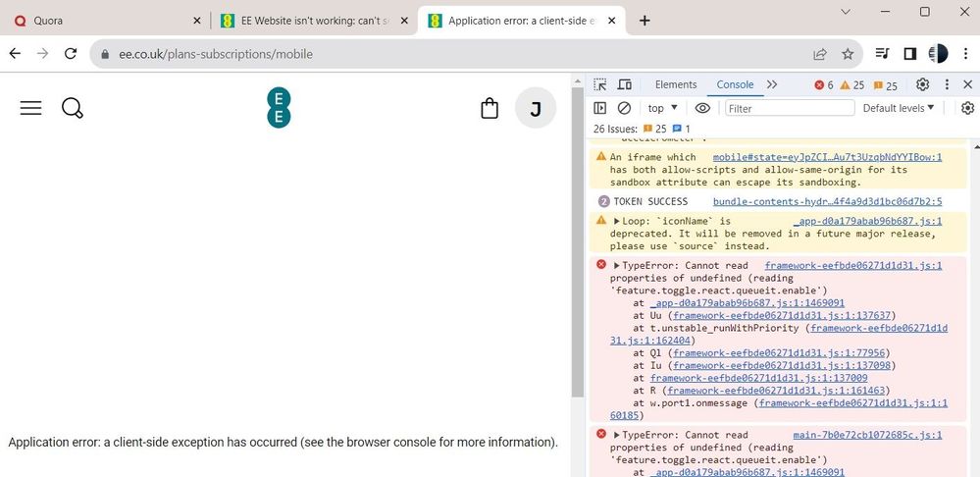
Task: Toggle the device toolbar icon
Action: (625, 85)
